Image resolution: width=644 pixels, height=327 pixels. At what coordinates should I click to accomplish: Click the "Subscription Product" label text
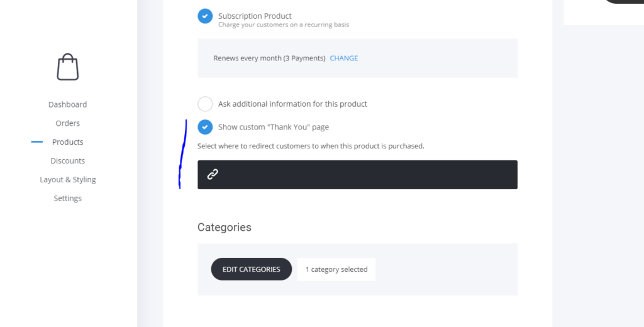(x=255, y=16)
